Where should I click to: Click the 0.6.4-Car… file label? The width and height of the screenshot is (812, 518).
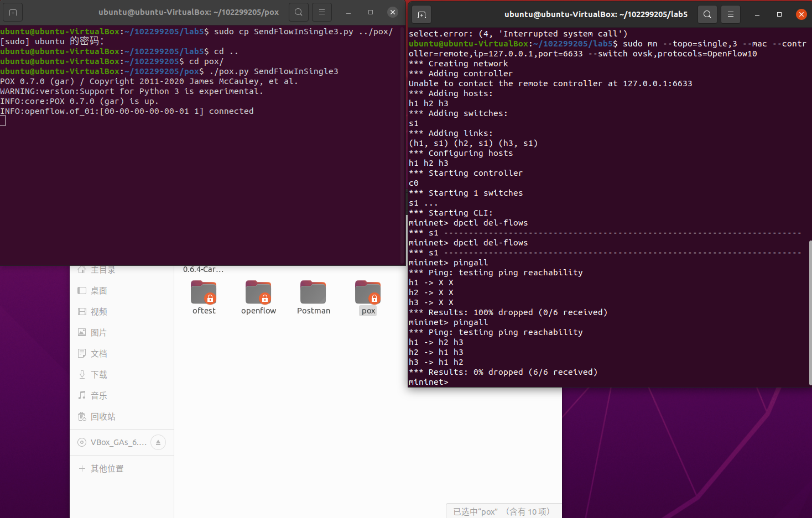203,270
